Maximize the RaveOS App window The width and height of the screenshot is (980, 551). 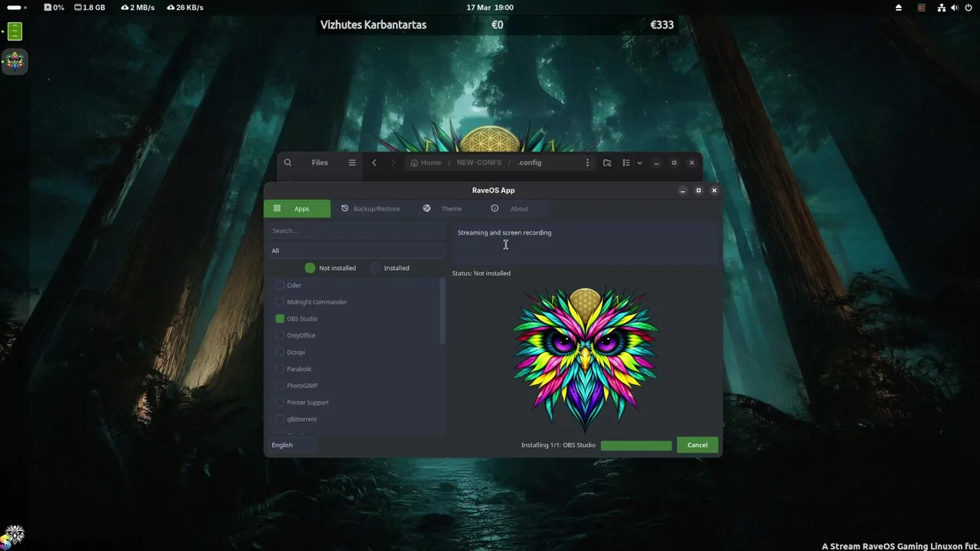click(698, 191)
